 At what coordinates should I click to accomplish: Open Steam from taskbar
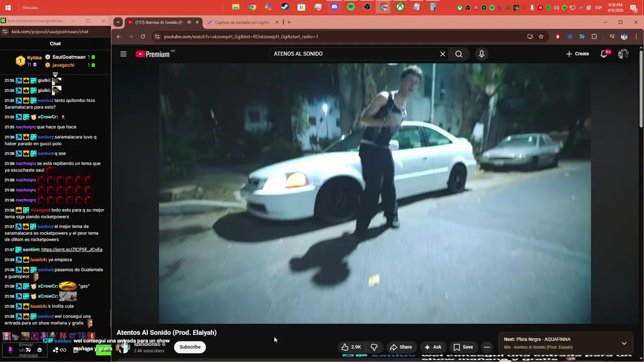(x=285, y=7)
